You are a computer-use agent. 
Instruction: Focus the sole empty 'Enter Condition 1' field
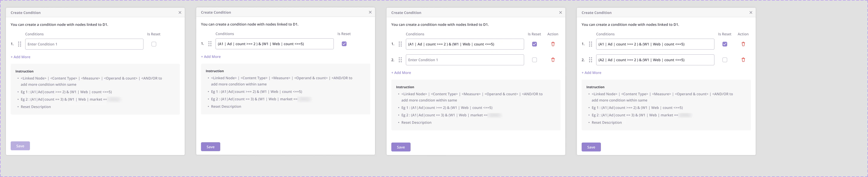(84, 44)
